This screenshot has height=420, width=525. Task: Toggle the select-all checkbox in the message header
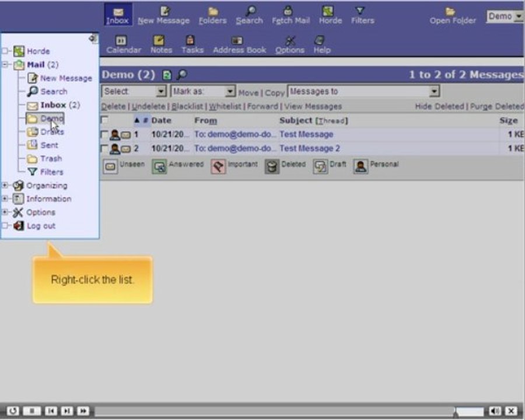[104, 120]
